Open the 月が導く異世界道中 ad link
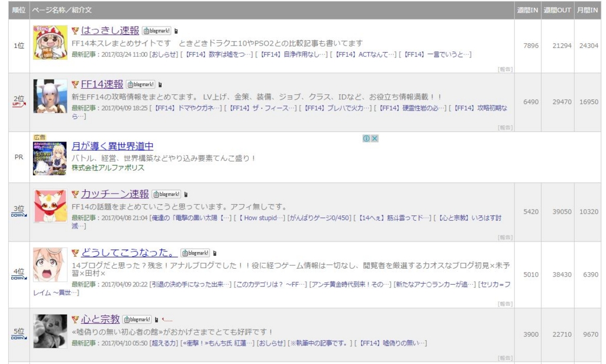 pos(112,146)
